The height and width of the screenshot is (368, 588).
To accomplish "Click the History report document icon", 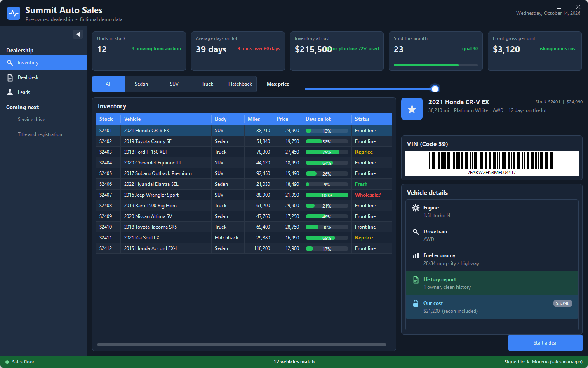I will click(x=416, y=279).
